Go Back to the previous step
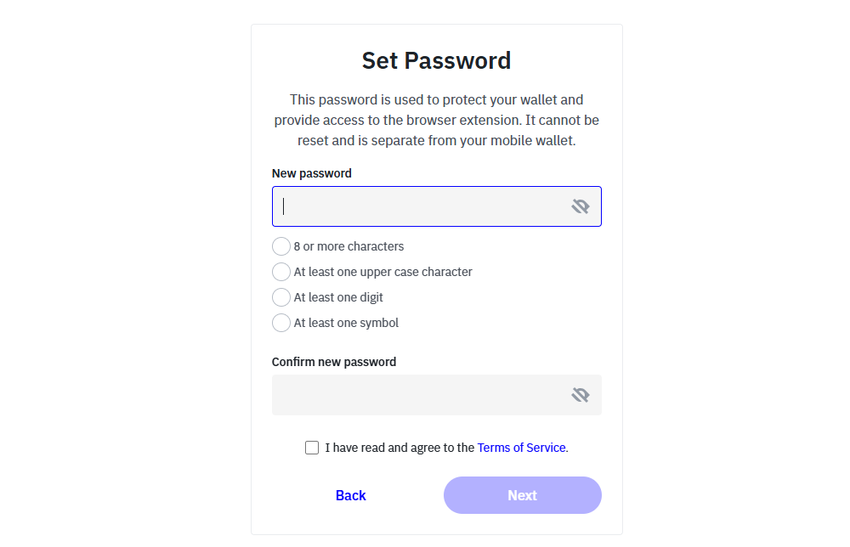The height and width of the screenshot is (547, 850). pos(351,495)
